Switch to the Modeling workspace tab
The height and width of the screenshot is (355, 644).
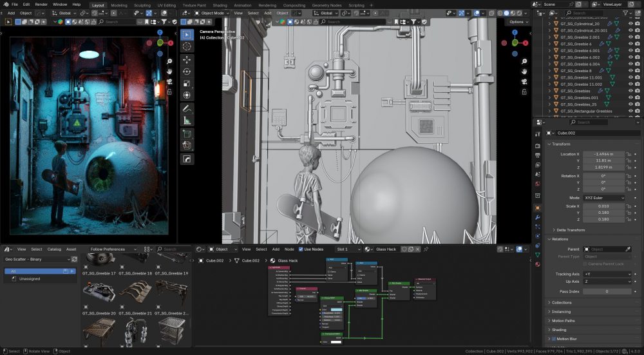[x=119, y=5]
